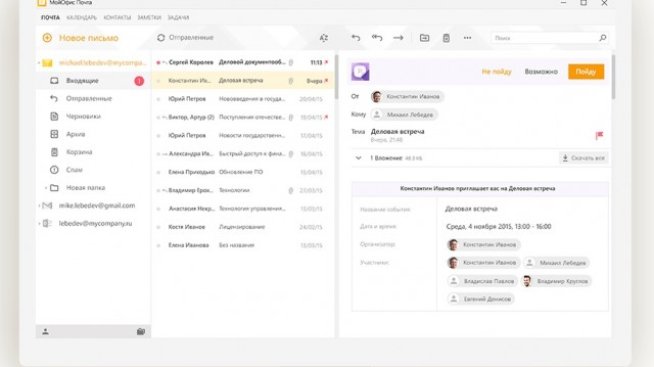
Task: Toggle unread marker on Сергей Королев email
Action: [158, 63]
